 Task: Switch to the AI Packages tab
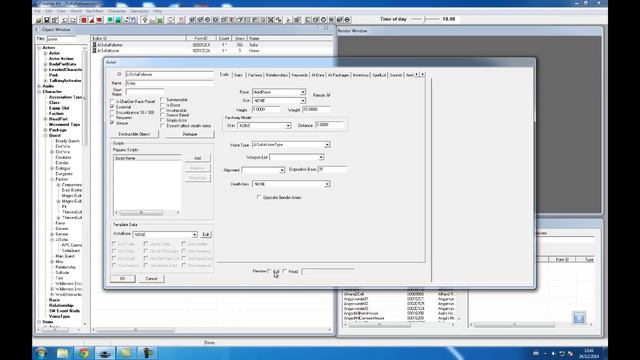click(338, 75)
